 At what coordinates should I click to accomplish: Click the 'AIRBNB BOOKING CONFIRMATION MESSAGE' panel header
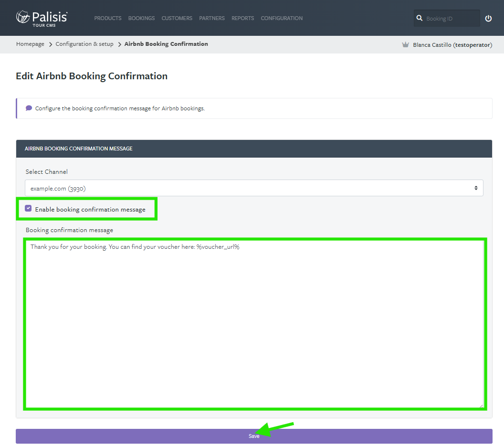254,149
